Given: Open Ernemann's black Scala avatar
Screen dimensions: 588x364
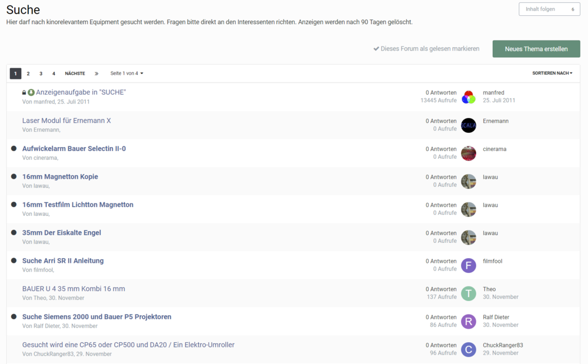Looking at the screenshot, I should [468, 125].
